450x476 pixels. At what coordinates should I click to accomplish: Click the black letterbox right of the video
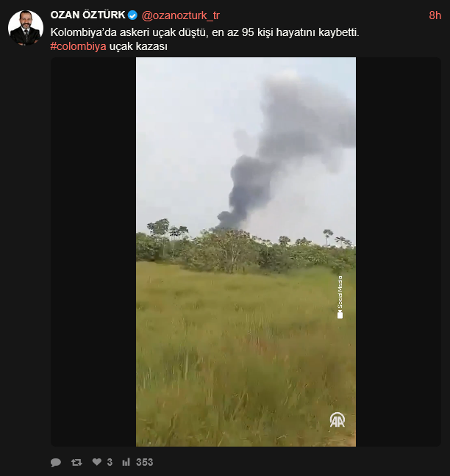click(399, 252)
